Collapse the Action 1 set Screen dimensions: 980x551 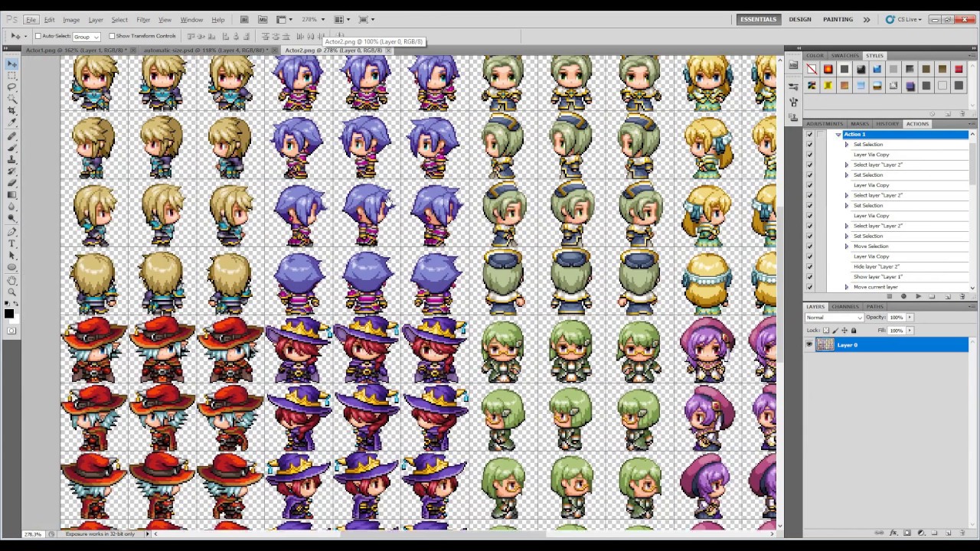click(x=838, y=134)
